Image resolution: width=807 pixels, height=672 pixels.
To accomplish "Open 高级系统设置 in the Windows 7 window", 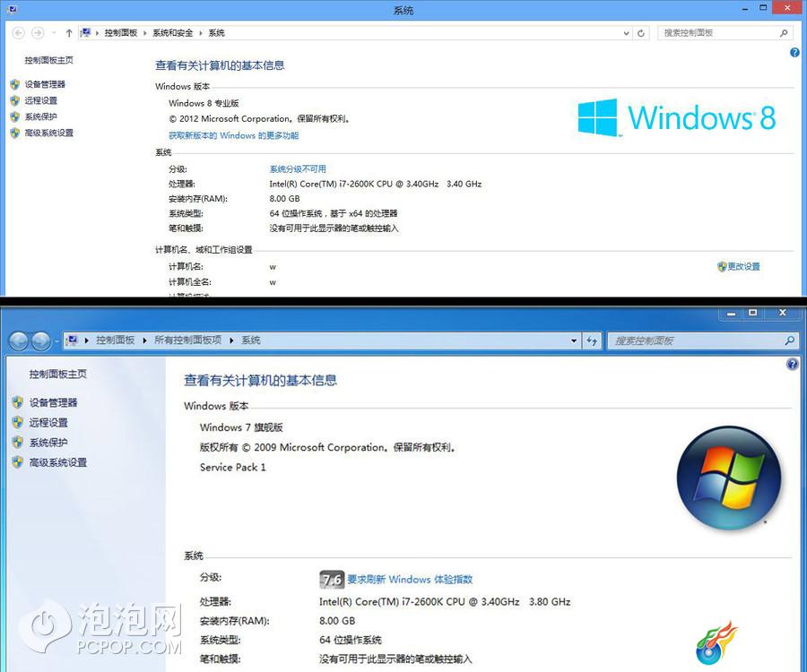I will pos(58,462).
